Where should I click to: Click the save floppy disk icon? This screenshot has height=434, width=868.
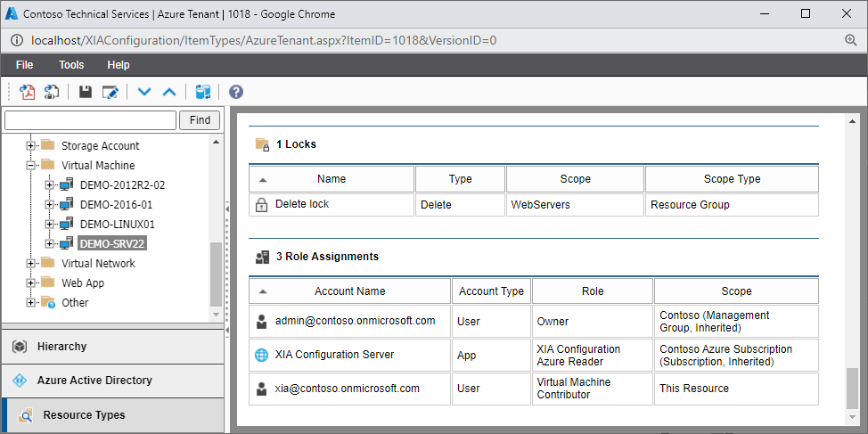[86, 91]
